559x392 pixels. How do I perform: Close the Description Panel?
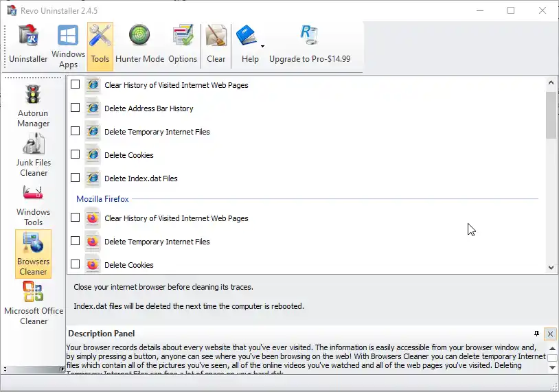pyautogui.click(x=551, y=334)
